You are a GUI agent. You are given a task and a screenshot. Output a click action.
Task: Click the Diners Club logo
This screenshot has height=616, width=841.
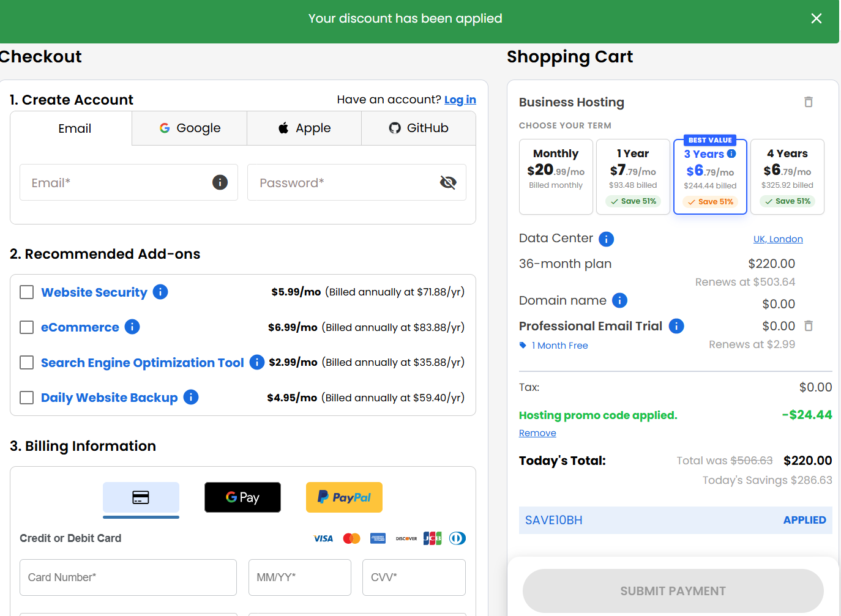click(x=457, y=538)
